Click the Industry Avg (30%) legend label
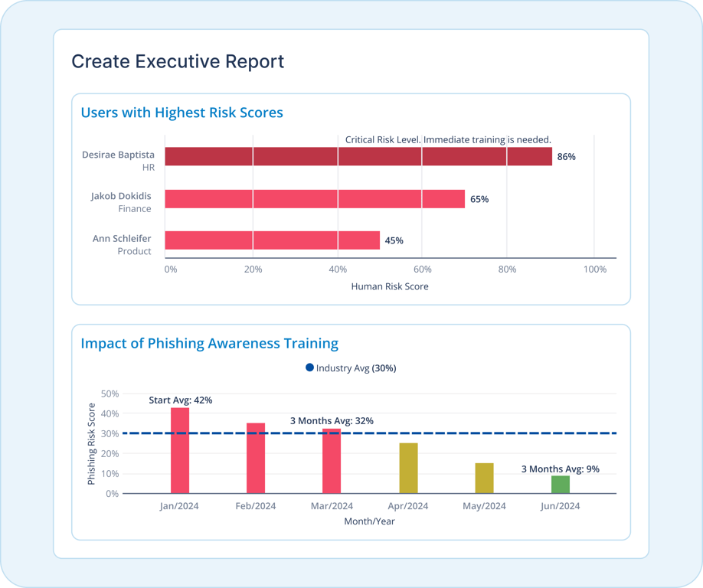This screenshot has width=703, height=588. pos(356,368)
